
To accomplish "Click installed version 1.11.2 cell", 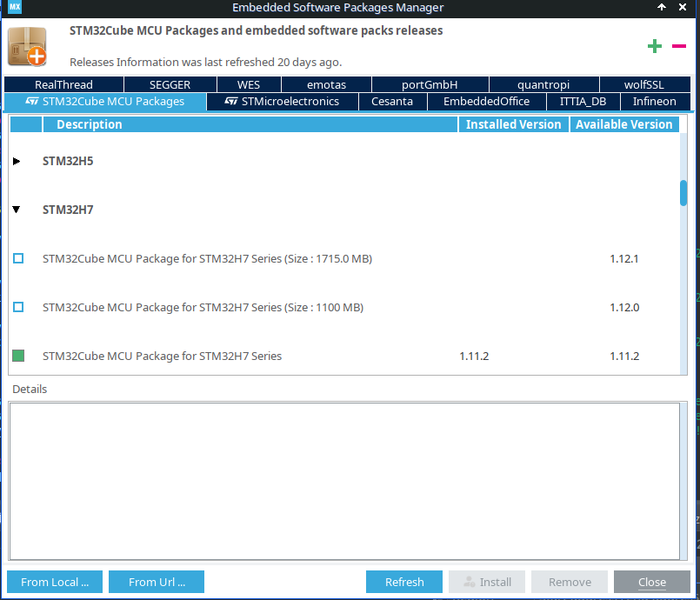I will coord(474,357).
